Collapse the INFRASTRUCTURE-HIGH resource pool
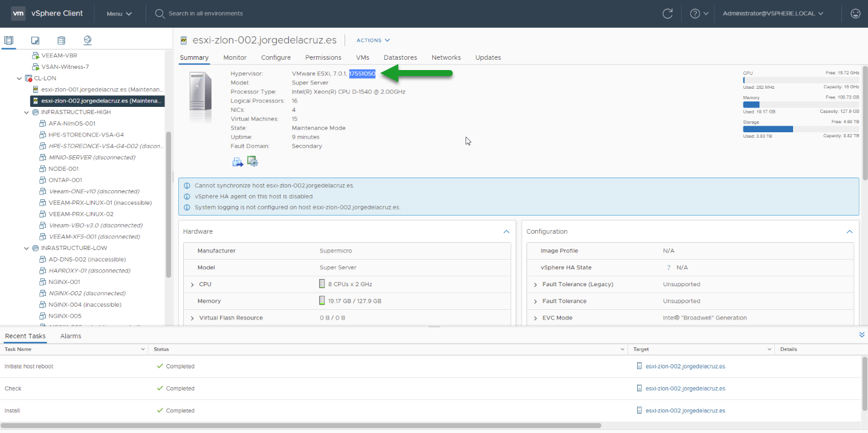 click(27, 112)
